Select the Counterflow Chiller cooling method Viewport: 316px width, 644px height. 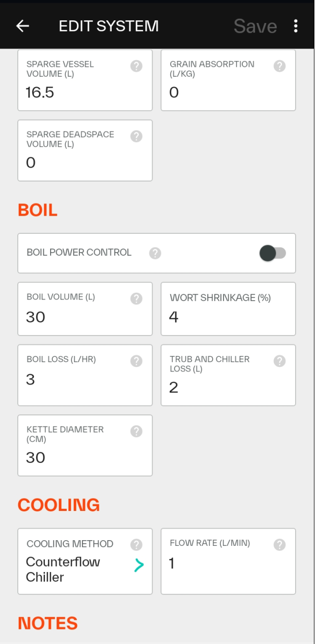pyautogui.click(x=73, y=569)
